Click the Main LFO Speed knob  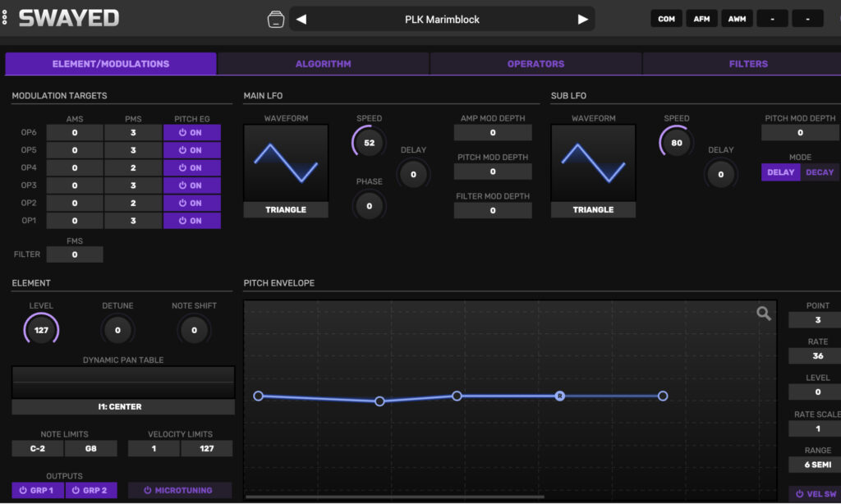click(369, 143)
